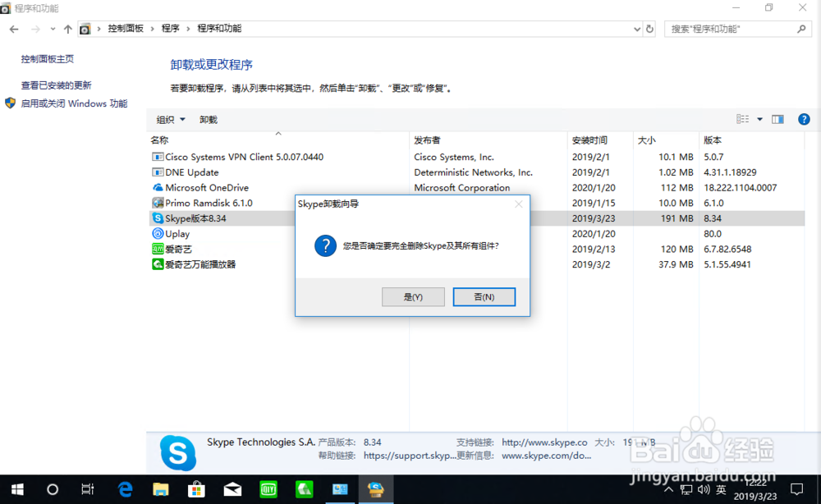Select 爱奇艺万能播放器 entry

point(200,264)
